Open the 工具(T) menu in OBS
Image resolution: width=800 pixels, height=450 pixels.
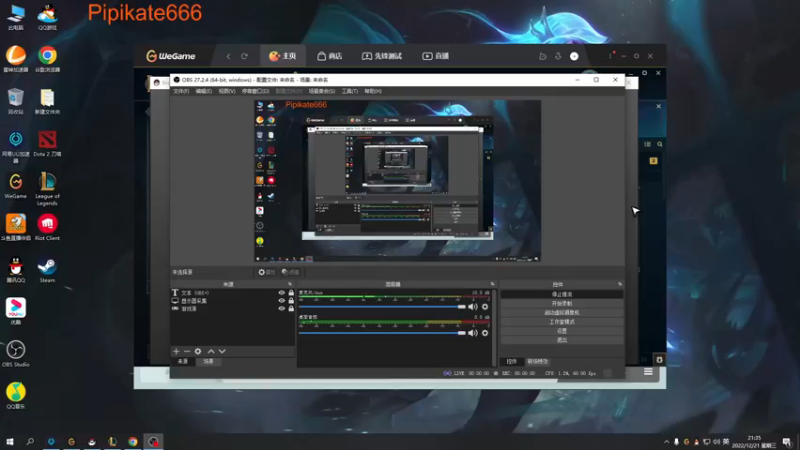tap(349, 91)
